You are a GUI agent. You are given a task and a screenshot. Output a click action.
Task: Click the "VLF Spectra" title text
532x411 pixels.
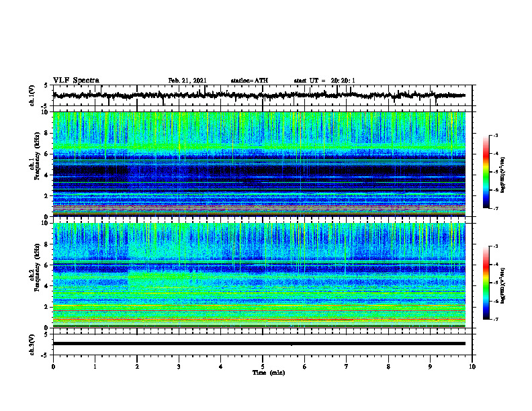76,81
